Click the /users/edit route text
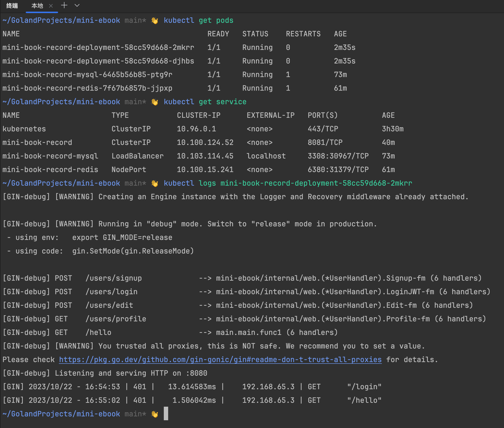The height and width of the screenshot is (428, 504). (109, 305)
